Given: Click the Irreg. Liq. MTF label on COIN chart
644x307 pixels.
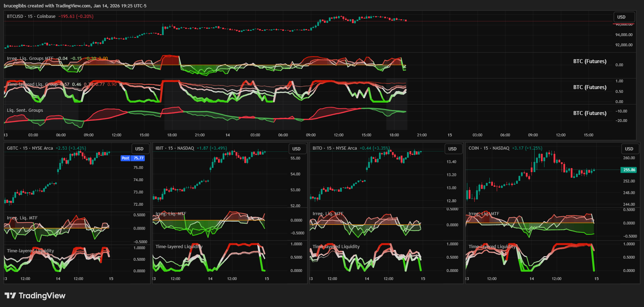Looking at the screenshot, I should (x=484, y=214).
